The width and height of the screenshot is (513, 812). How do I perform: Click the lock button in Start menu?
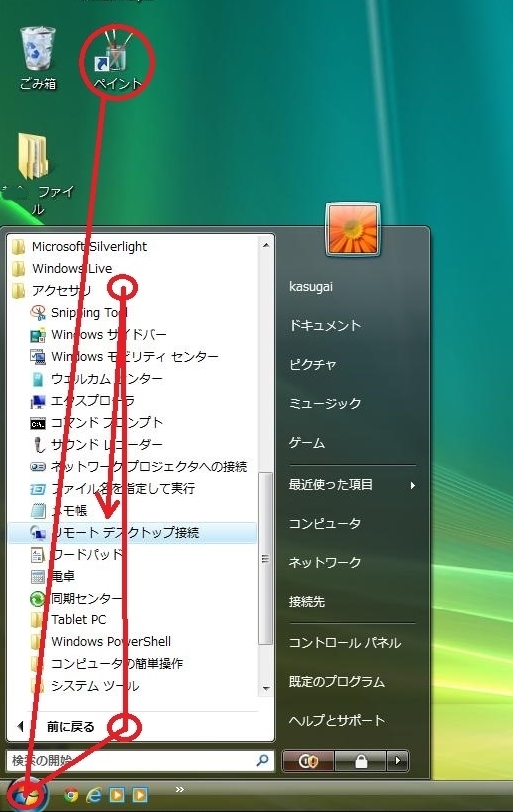(x=361, y=761)
